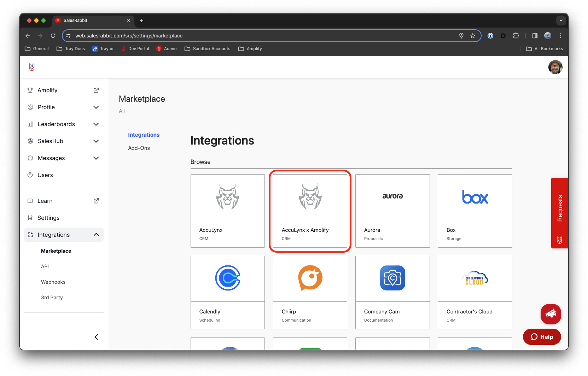Viewport: 588px width, 376px height.
Task: Click the browser back arrow
Action: point(28,36)
